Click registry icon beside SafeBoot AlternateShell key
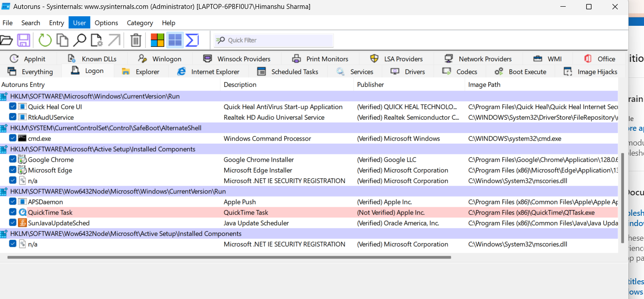The image size is (644, 299). pos(4,128)
